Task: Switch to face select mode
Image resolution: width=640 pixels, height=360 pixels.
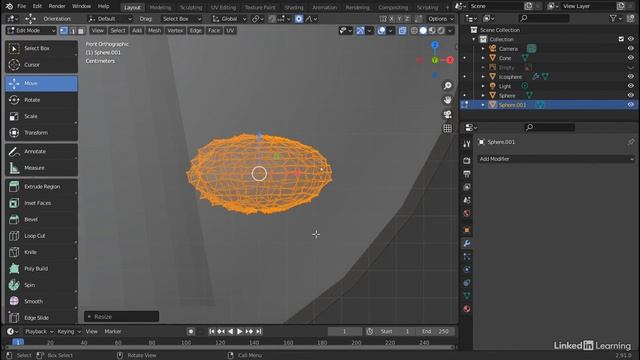Action: (81, 31)
